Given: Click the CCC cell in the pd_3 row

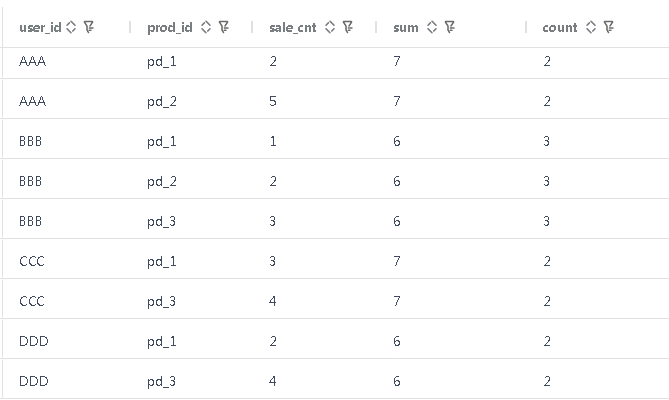Looking at the screenshot, I should tap(32, 301).
